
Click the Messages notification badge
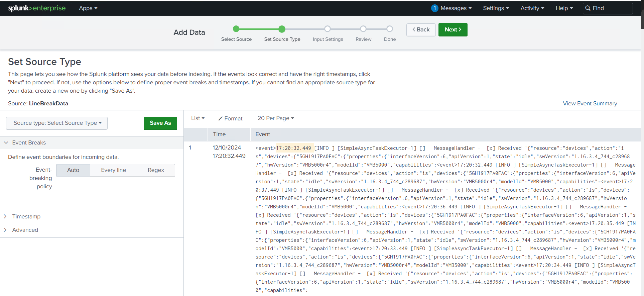(x=434, y=8)
